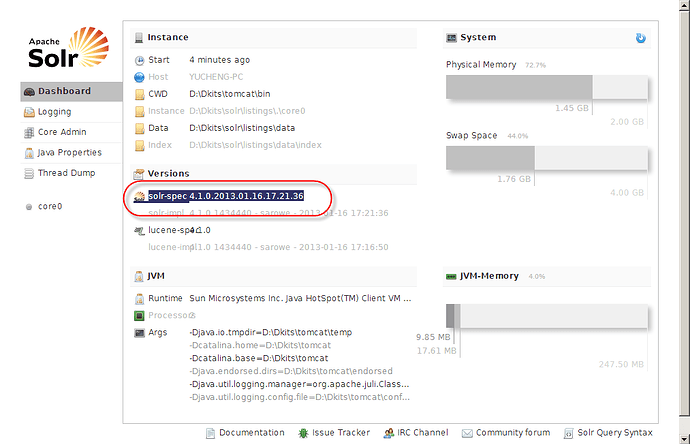Click the -Djava.endorsed.dirs argument line
Image resolution: width=690 pixels, height=444 pixels.
tap(291, 371)
